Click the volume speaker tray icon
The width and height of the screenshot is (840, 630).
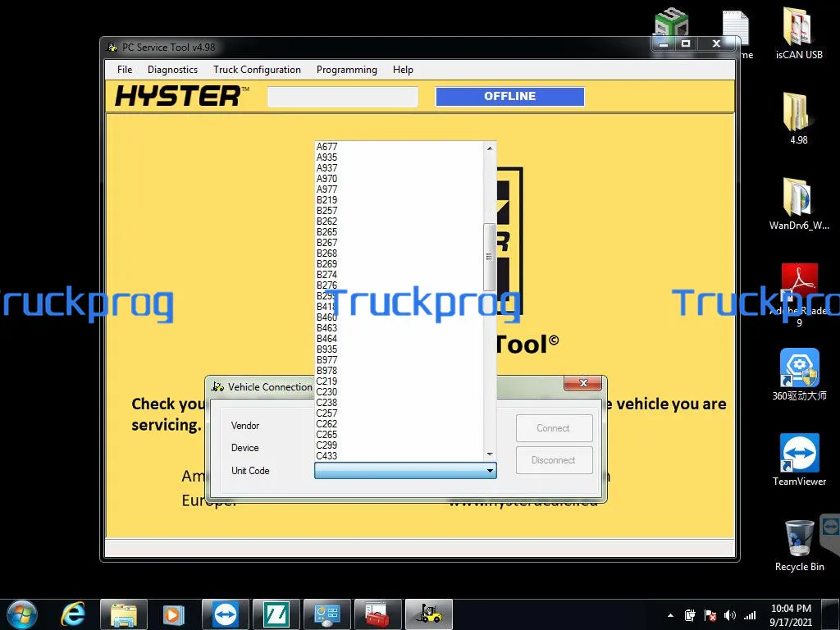tap(729, 615)
